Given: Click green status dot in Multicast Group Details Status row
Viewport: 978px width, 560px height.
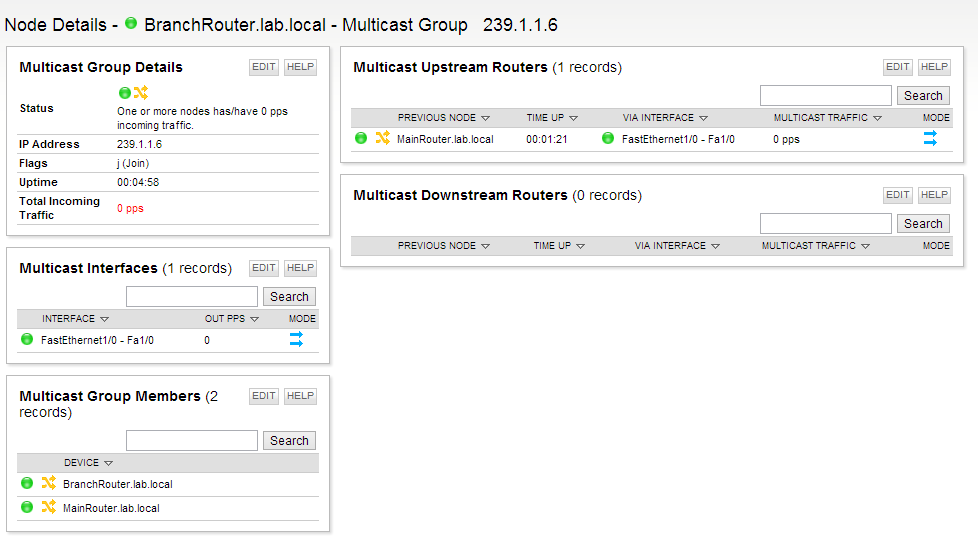Looking at the screenshot, I should point(125,93).
